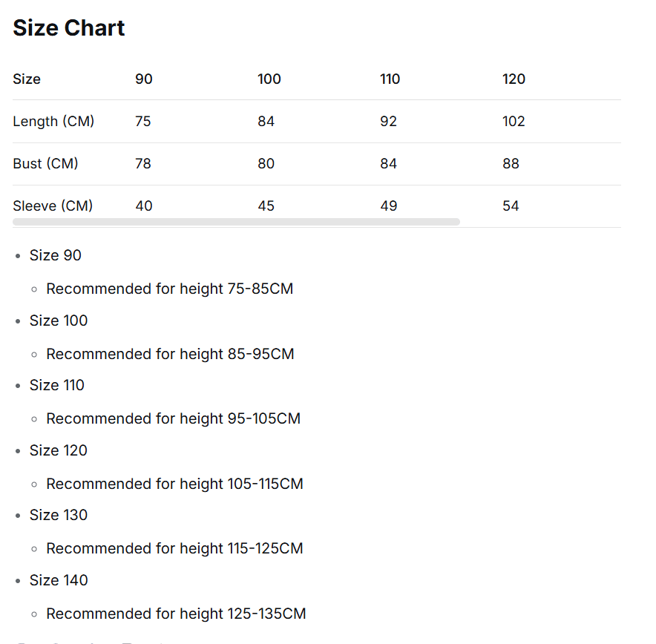Click the height 85-95CM recommendation text
This screenshot has height=644, width=656.
tap(170, 355)
